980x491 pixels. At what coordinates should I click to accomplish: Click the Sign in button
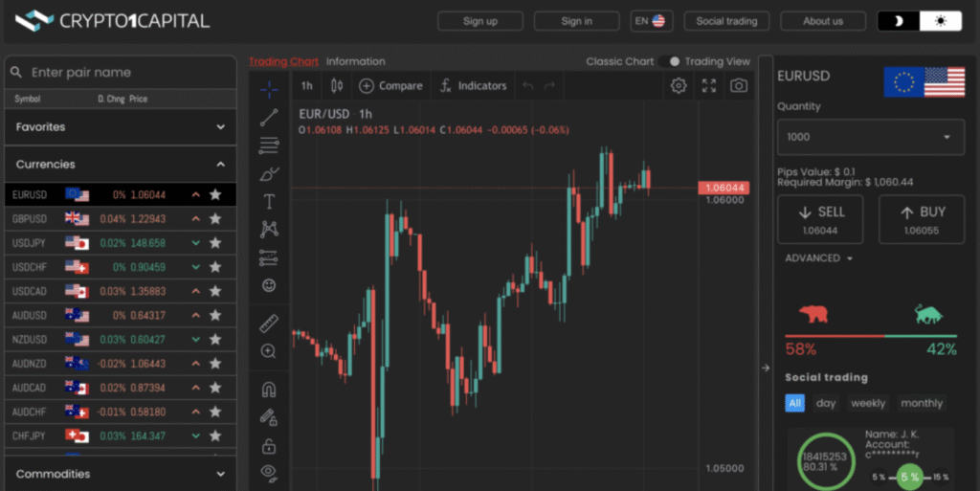tap(576, 21)
